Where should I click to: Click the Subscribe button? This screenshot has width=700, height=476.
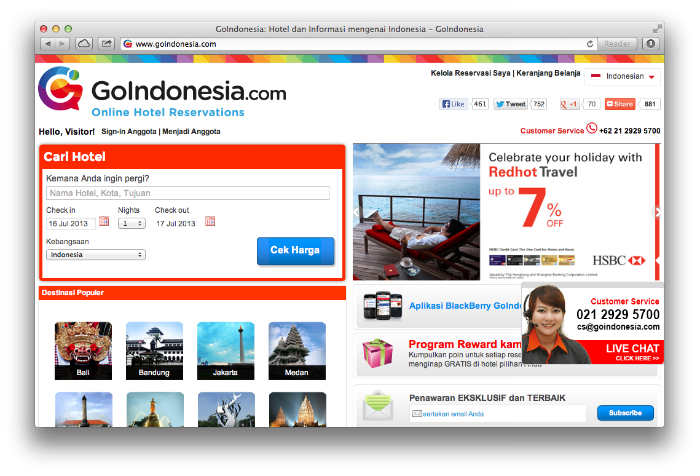click(x=625, y=413)
